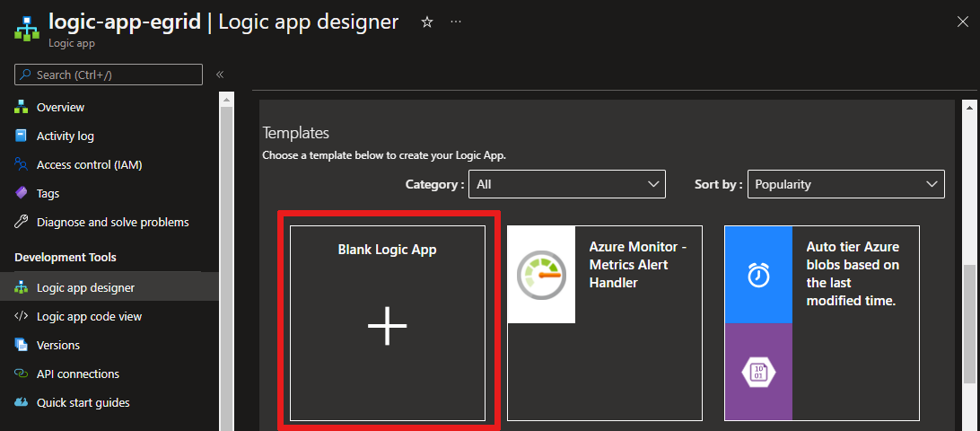Click the Activity log icon
Screen dimensions: 980x431
pyautogui.click(x=22, y=136)
